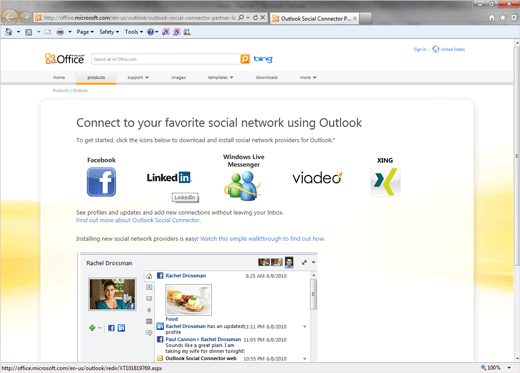Click the Watch this simple walkthrough link
Viewport: 520px width, 373px height.
tap(262, 239)
